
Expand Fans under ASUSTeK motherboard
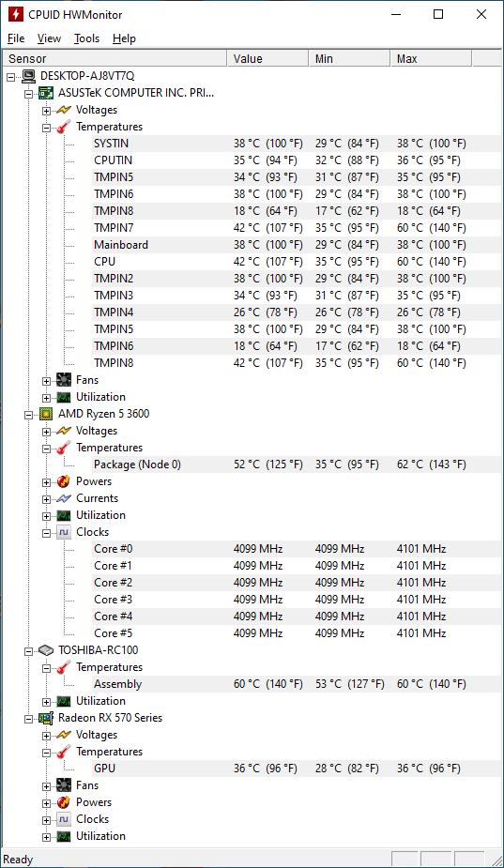[x=46, y=381]
